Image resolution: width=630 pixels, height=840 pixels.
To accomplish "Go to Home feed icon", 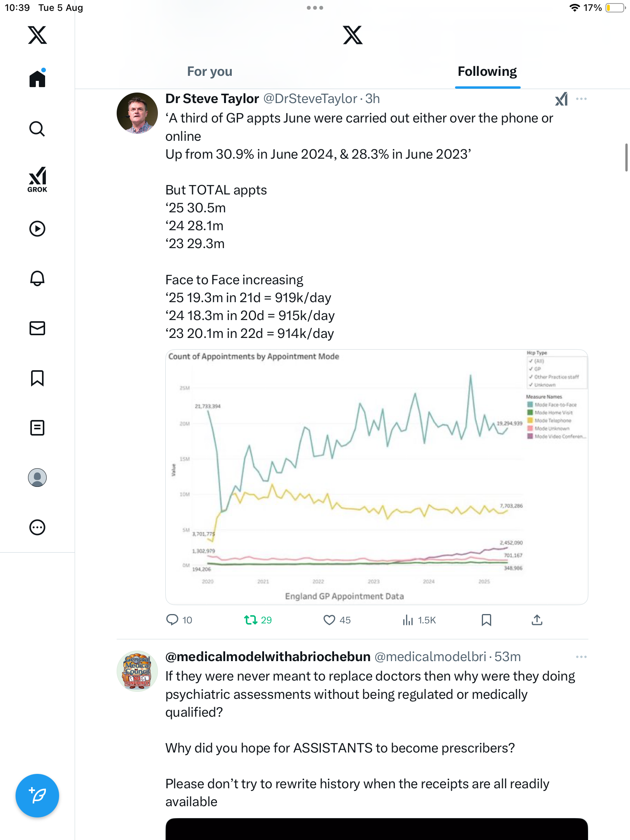I will (37, 79).
